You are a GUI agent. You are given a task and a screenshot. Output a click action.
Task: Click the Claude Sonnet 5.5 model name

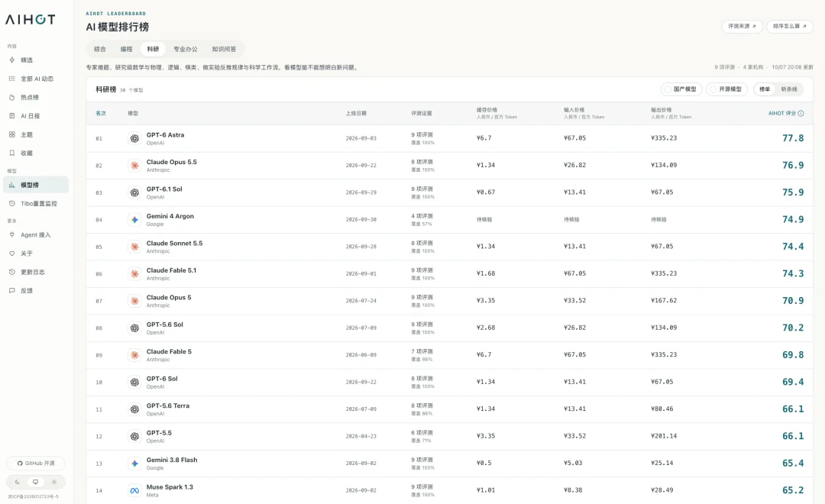point(174,243)
